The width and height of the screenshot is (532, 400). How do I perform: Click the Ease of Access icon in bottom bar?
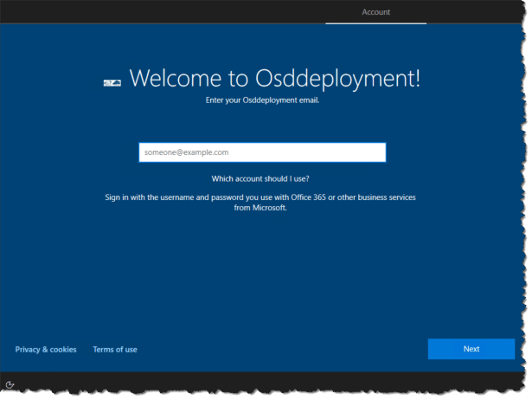point(10,384)
